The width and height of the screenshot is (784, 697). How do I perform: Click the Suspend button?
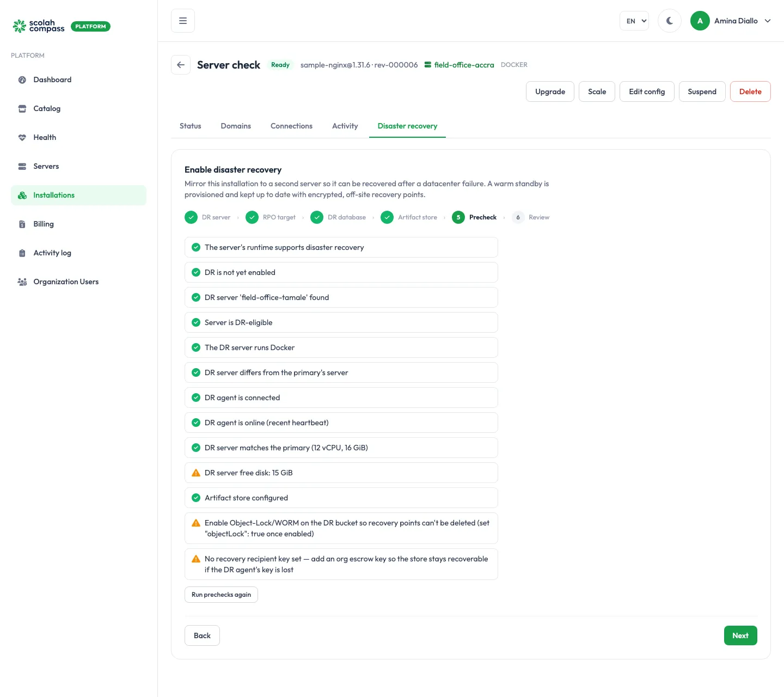click(702, 91)
